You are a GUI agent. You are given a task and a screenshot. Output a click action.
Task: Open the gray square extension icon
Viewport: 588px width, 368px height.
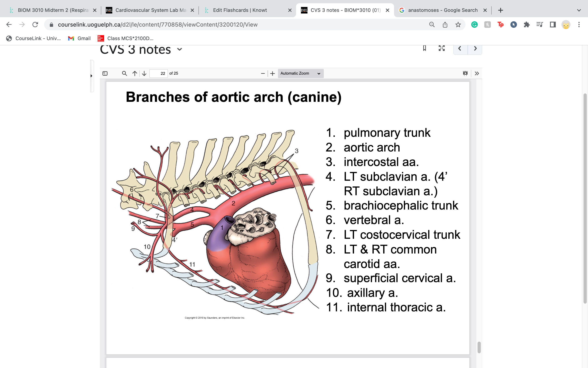pos(487,25)
